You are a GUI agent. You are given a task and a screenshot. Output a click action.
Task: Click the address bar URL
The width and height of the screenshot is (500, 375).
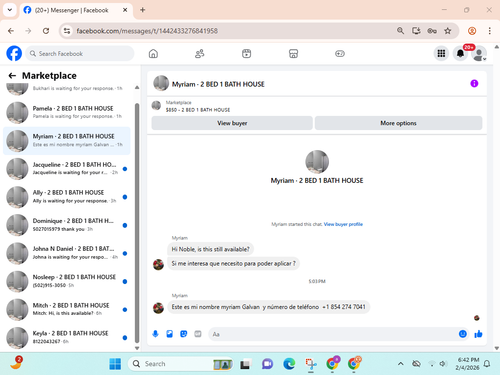(147, 31)
